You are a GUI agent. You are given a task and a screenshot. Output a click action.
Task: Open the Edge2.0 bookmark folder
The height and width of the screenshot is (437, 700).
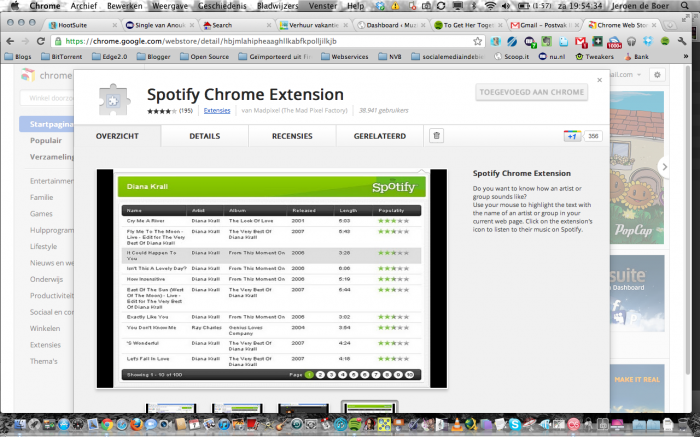(x=109, y=57)
